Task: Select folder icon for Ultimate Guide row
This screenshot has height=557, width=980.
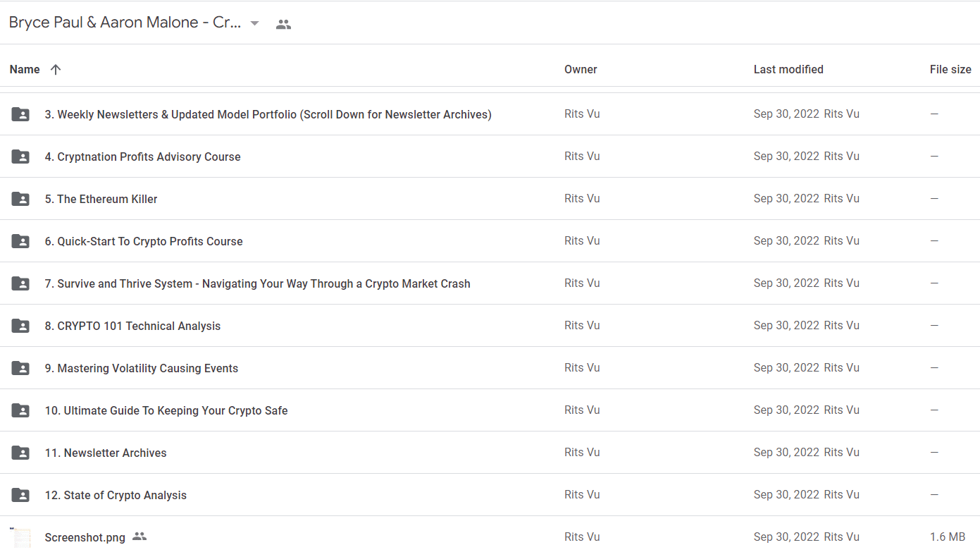Action: click(x=20, y=410)
